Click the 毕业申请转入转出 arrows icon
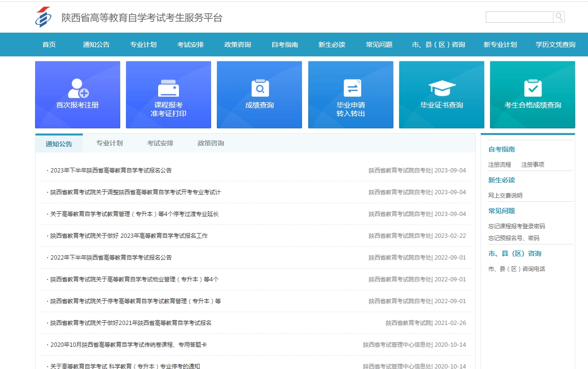The width and height of the screenshot is (588, 369). tap(350, 87)
